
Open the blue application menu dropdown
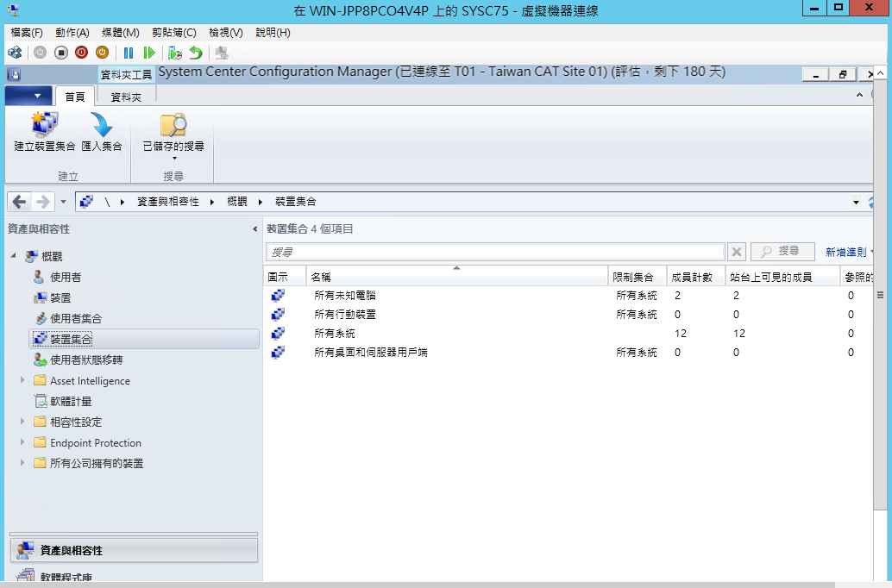[28, 96]
